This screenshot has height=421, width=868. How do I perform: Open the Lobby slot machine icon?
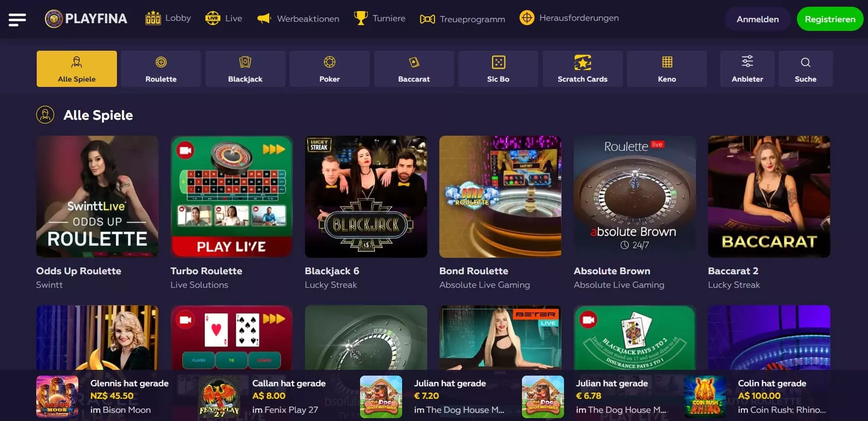pyautogui.click(x=153, y=18)
